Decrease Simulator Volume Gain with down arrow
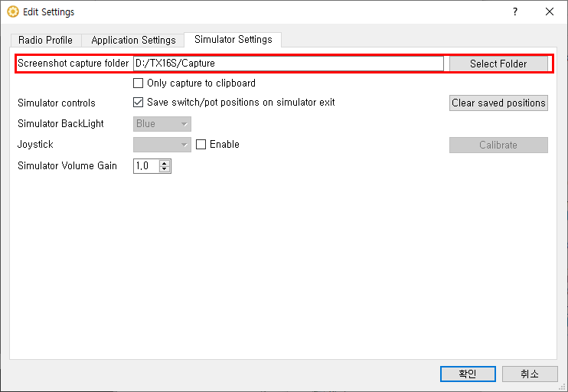Viewport: 568px width, 392px height. pyautogui.click(x=165, y=169)
